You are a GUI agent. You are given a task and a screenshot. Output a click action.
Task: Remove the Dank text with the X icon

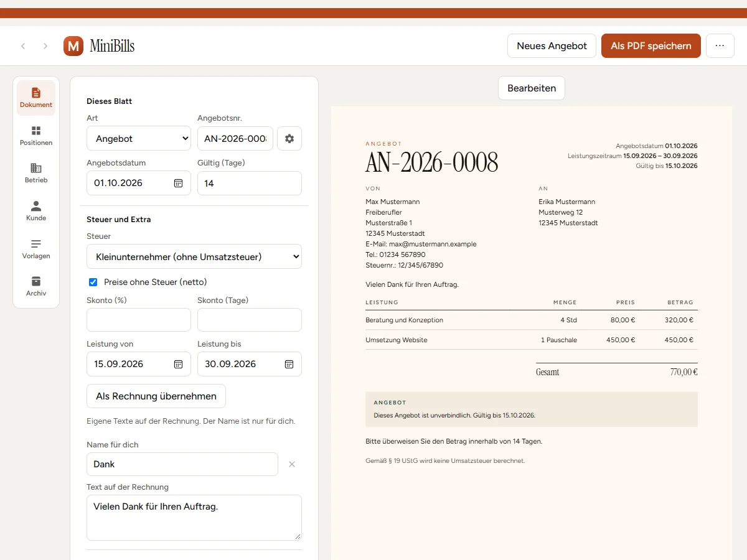pyautogui.click(x=292, y=464)
